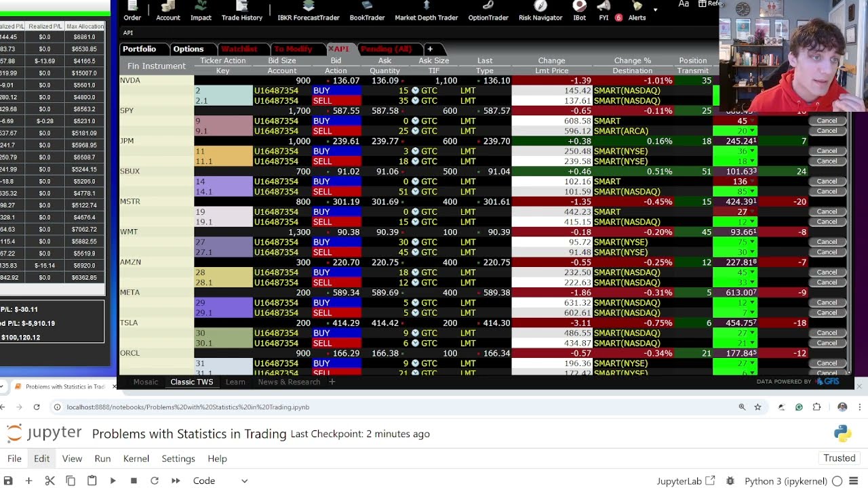Viewport: 868px width, 488px height.
Task: Open the Watchlist tab
Action: point(239,49)
